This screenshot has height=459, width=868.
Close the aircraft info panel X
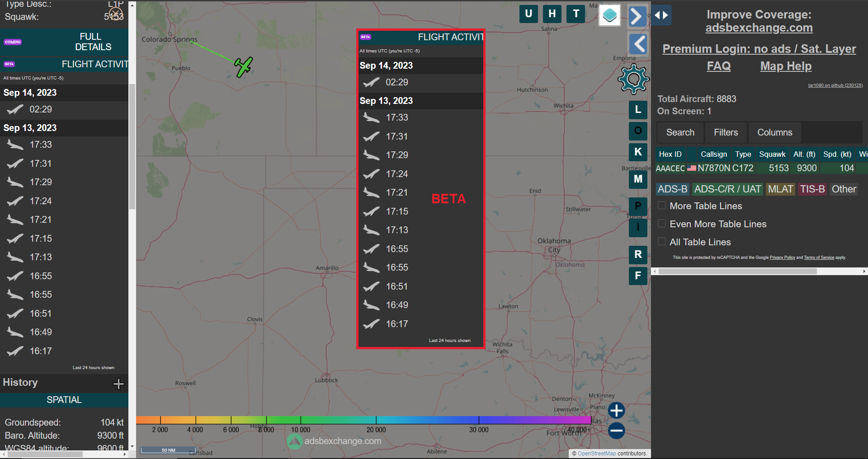click(116, 14)
